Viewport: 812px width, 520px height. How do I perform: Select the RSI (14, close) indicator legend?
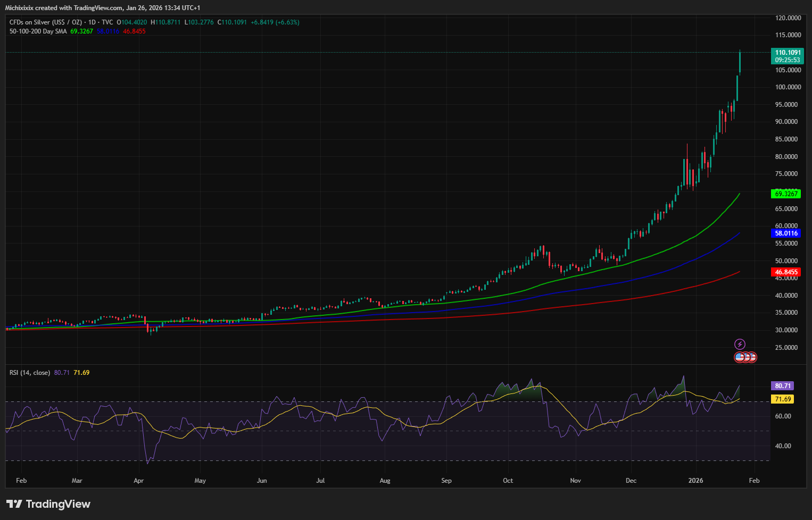point(30,373)
